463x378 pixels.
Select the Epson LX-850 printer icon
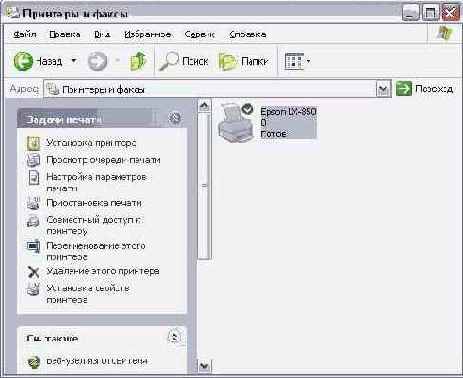(235, 123)
